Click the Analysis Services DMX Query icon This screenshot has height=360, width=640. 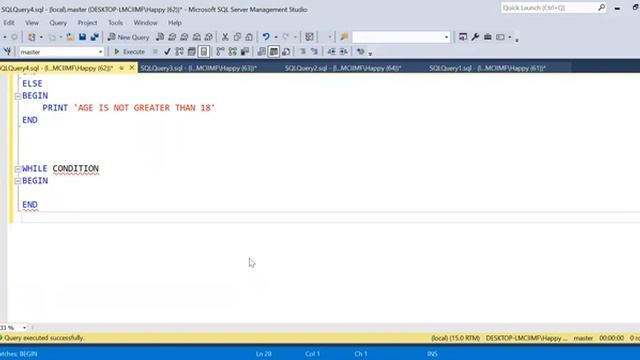pos(184,37)
